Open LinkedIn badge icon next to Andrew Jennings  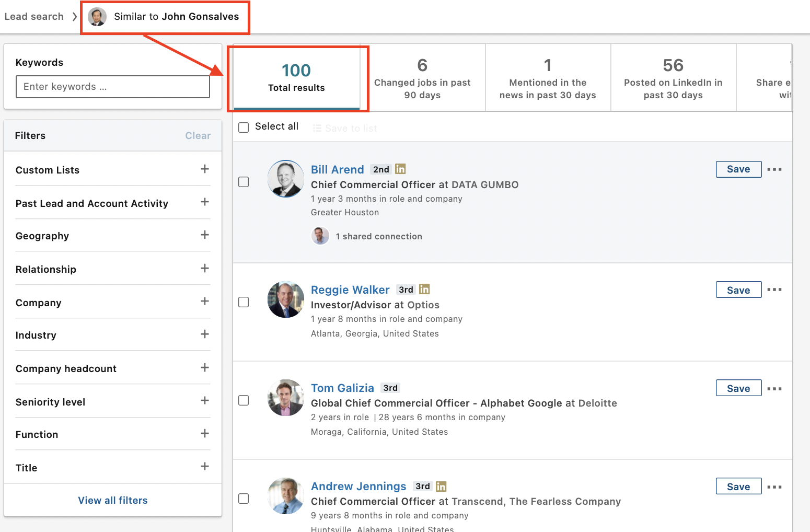(x=441, y=487)
